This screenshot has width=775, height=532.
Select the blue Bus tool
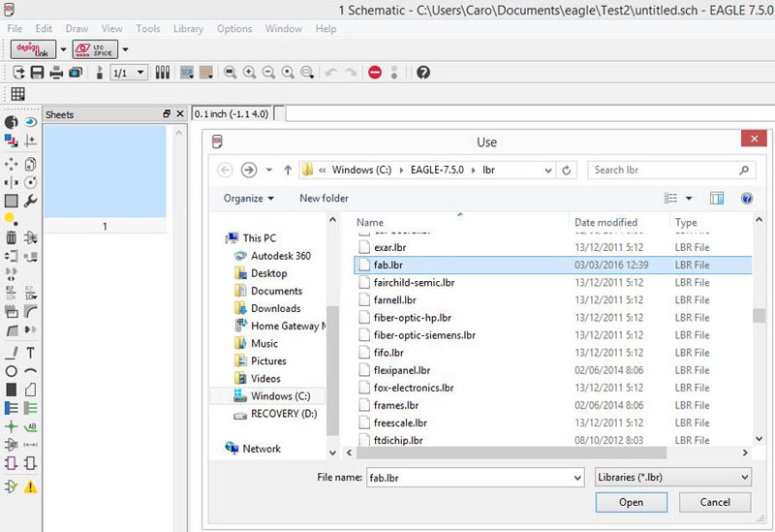pos(11,408)
